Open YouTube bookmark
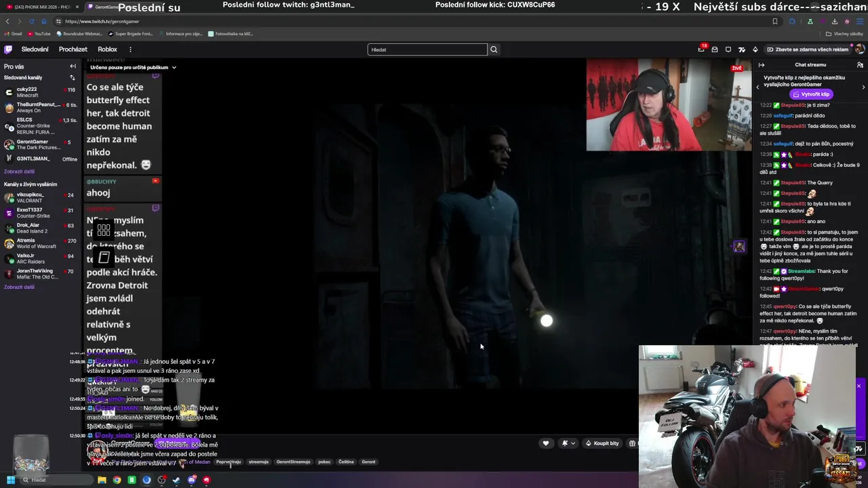This screenshot has width=868, height=488. (x=39, y=34)
